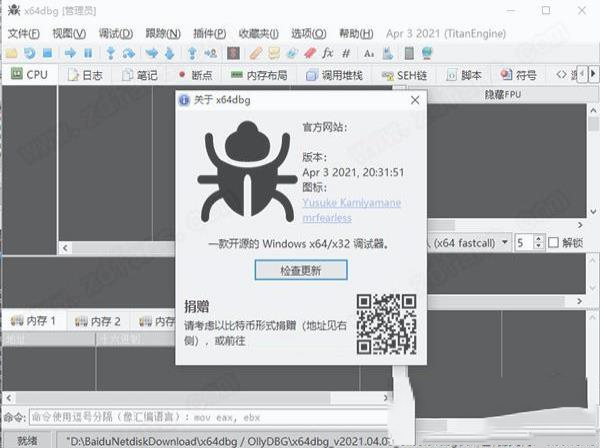Open a file with the folder icon
Viewport: 600px width, 448px height.
pyautogui.click(x=11, y=53)
